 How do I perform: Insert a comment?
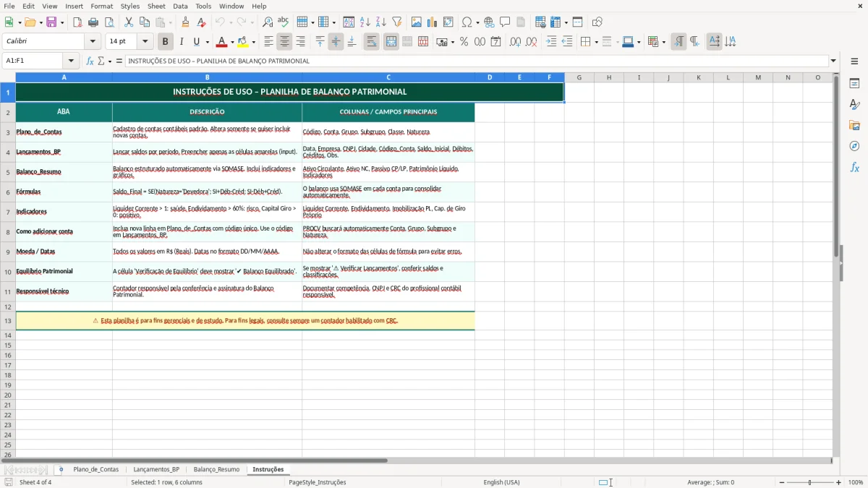[505, 22]
